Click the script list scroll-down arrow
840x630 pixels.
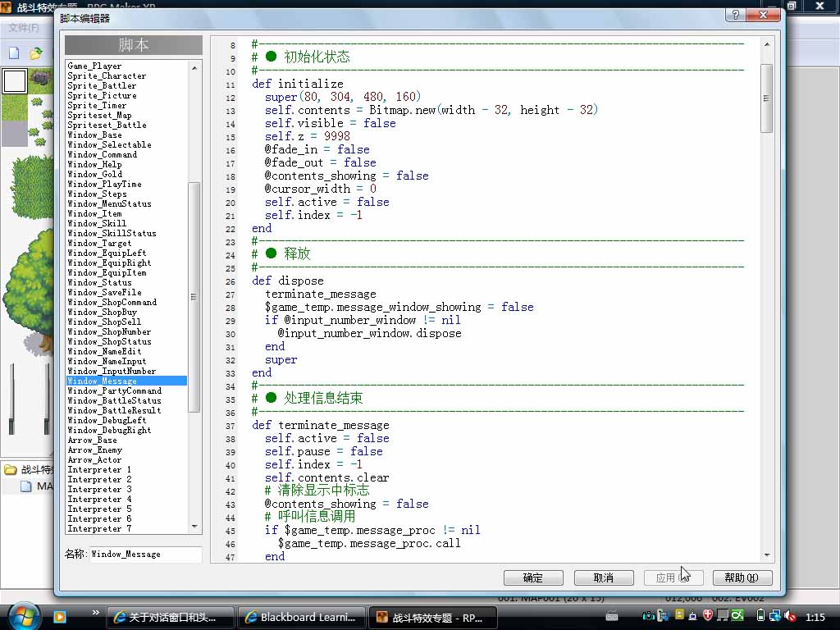tap(194, 527)
